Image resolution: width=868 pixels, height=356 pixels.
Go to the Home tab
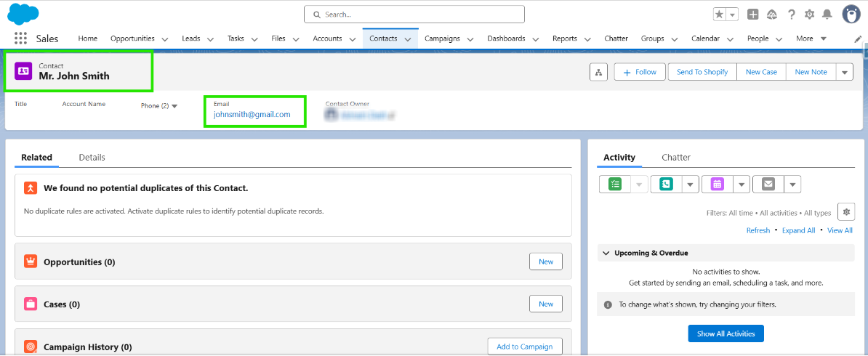pos(87,39)
